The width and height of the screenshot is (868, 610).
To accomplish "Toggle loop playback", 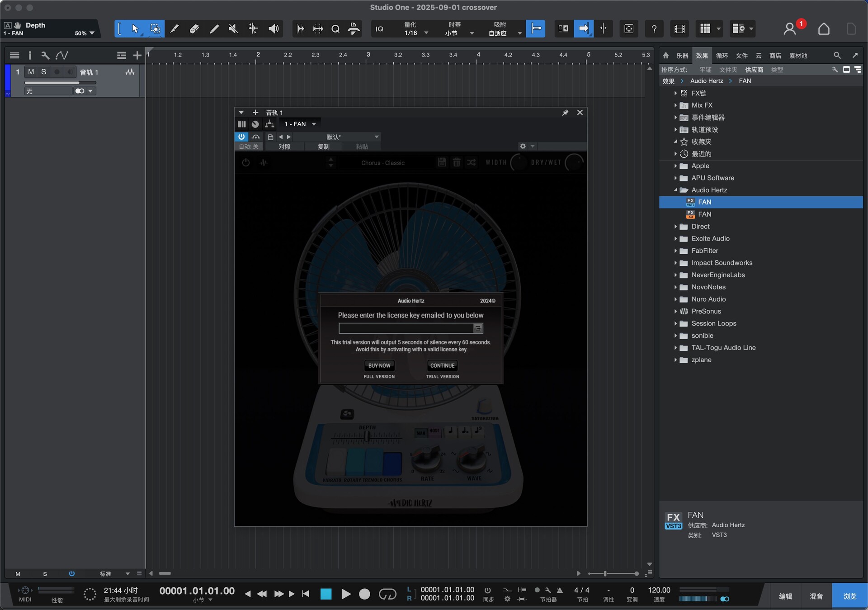I will (x=387, y=594).
